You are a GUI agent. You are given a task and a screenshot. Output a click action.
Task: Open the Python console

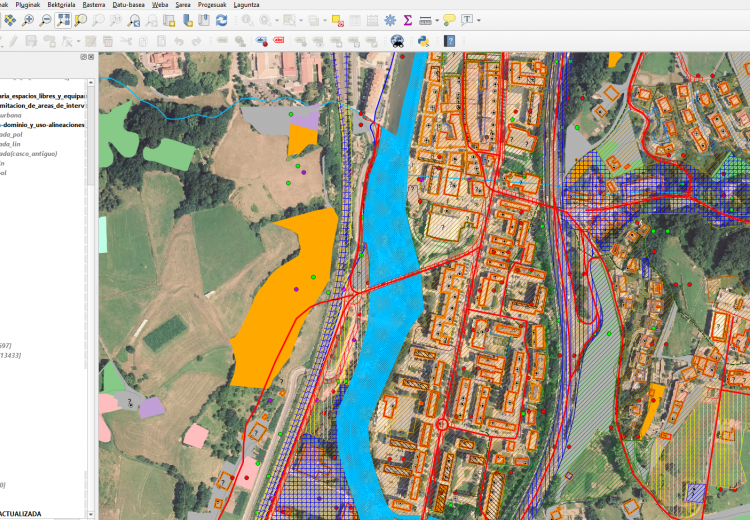pyautogui.click(x=423, y=41)
